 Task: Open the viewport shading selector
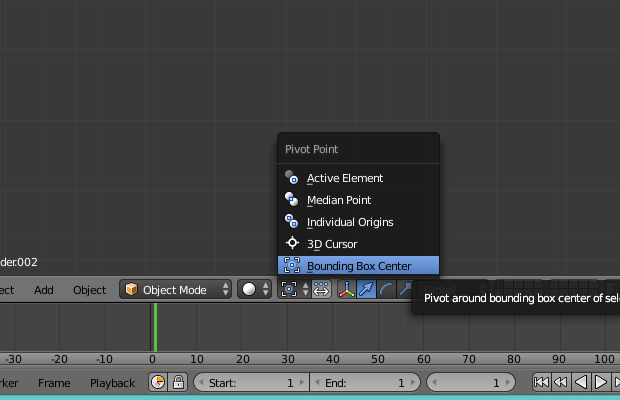254,290
